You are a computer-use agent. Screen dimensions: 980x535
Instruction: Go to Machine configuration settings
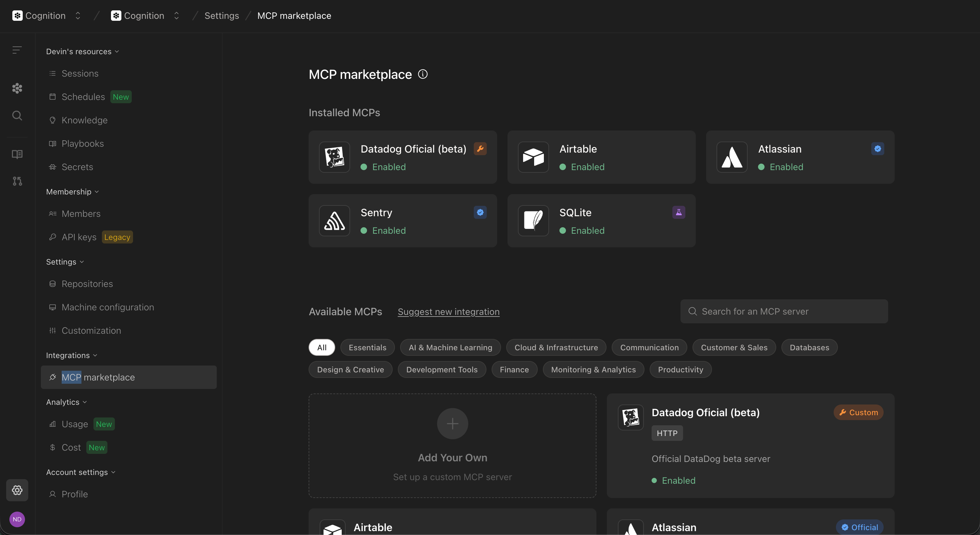108,307
